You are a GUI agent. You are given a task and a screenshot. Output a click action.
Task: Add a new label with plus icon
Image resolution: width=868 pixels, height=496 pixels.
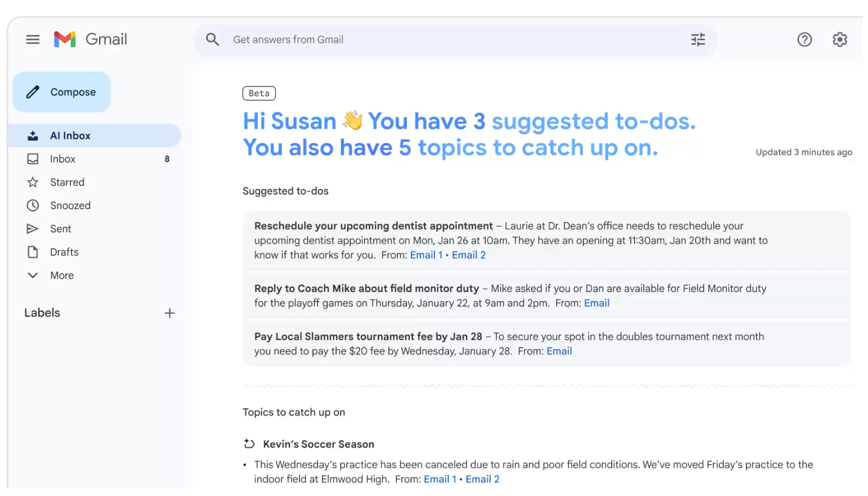pyautogui.click(x=169, y=313)
